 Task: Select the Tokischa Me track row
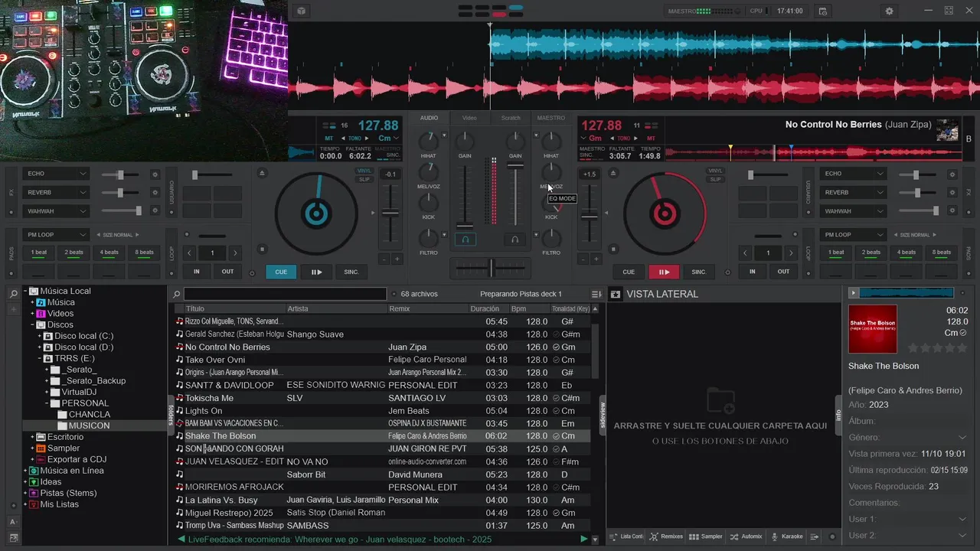[x=383, y=398]
